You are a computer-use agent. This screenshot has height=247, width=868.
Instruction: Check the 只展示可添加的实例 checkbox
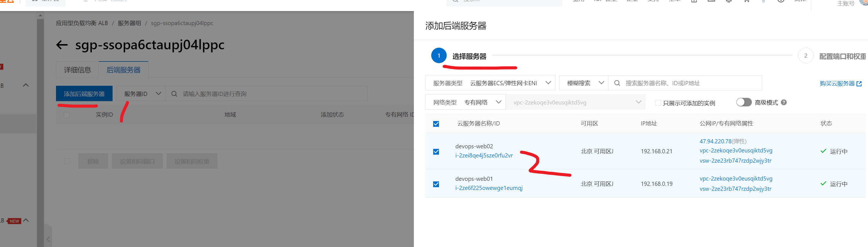(x=658, y=103)
